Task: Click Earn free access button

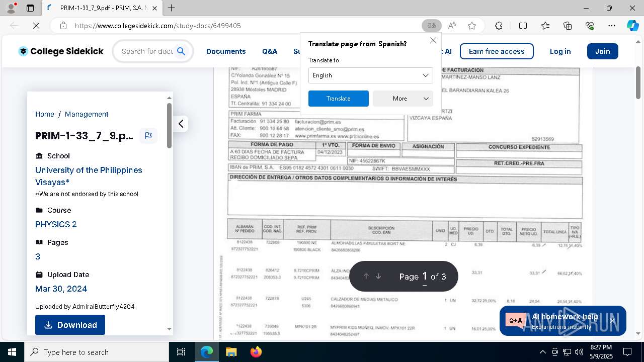Action: (x=497, y=51)
